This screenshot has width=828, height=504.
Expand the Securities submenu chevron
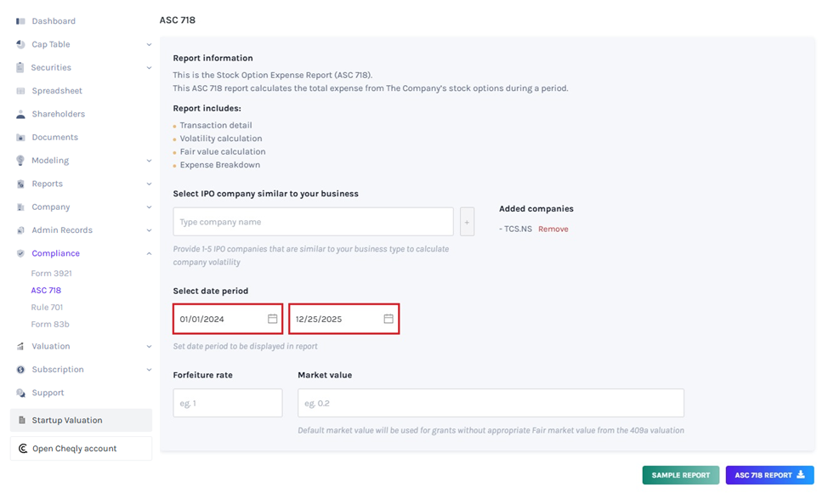click(x=149, y=68)
